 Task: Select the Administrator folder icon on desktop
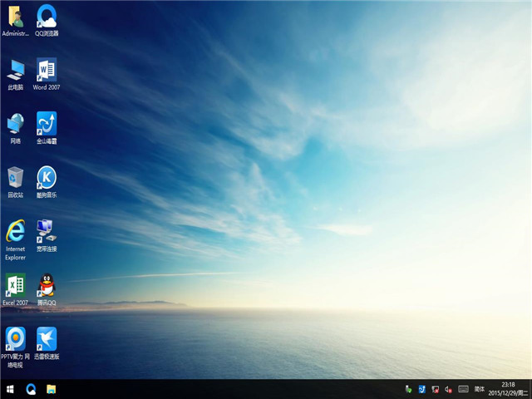click(16, 16)
